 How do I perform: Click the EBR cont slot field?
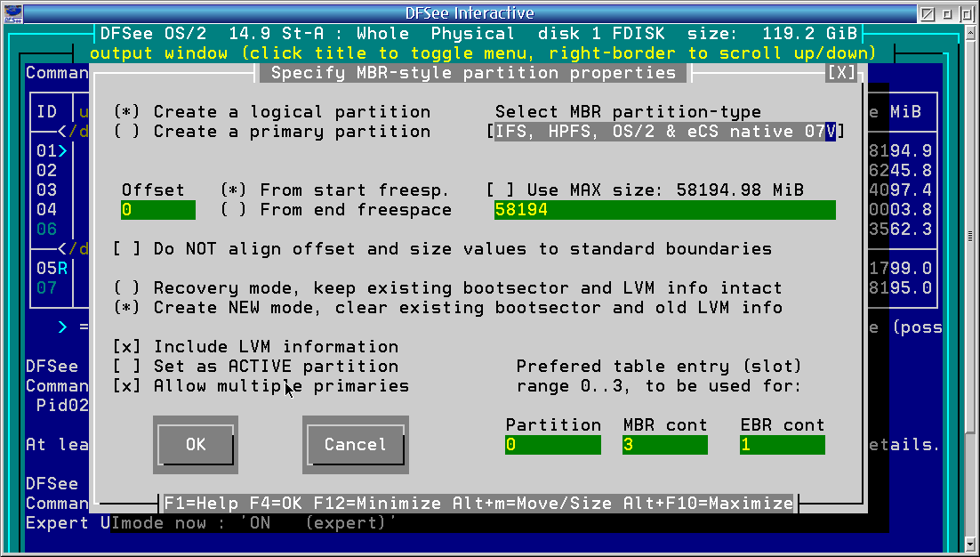(x=783, y=445)
